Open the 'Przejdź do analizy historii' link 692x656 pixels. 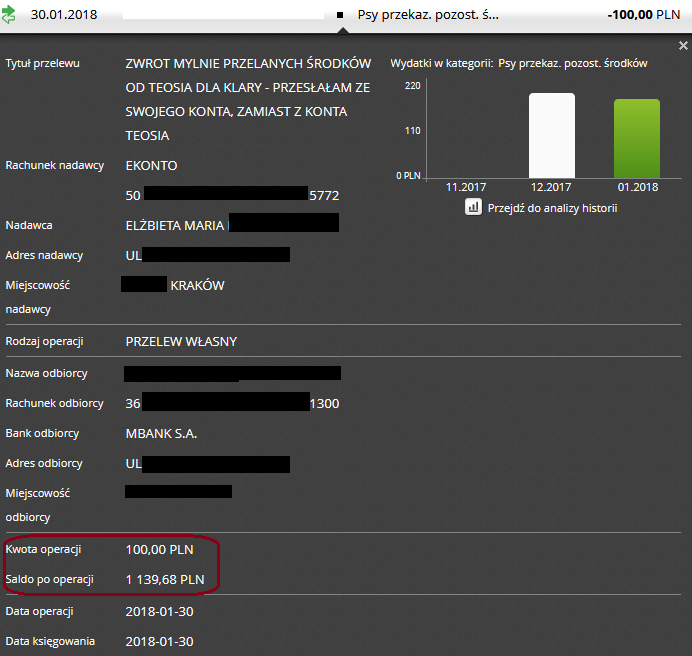coord(552,208)
